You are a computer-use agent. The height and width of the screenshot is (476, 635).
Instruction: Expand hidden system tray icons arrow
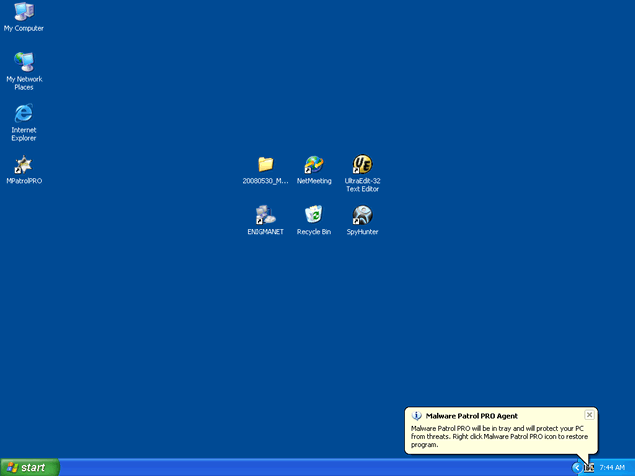577,467
